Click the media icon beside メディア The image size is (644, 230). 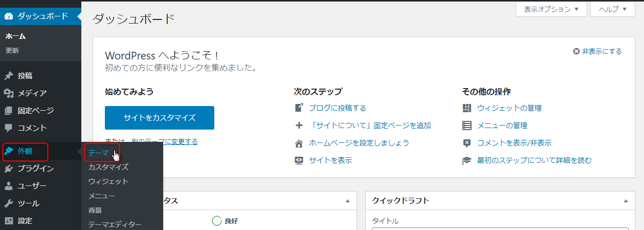click(9, 93)
